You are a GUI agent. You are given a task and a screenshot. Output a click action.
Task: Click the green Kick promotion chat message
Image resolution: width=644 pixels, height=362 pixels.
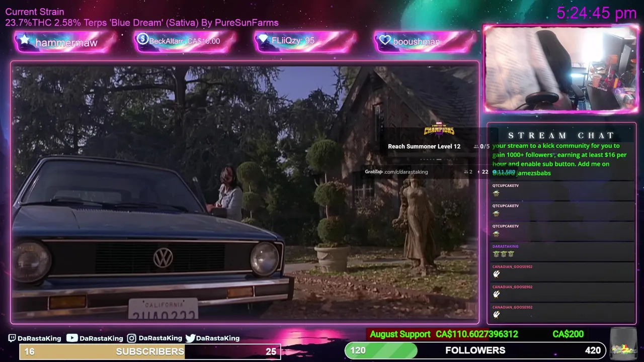click(x=559, y=159)
